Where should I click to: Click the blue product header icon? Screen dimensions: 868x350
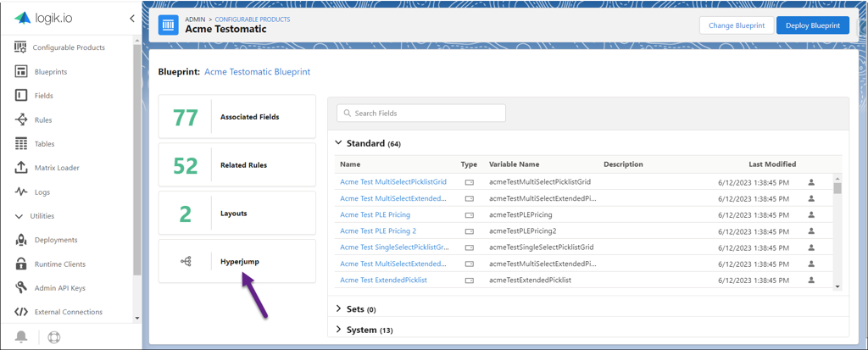[169, 25]
